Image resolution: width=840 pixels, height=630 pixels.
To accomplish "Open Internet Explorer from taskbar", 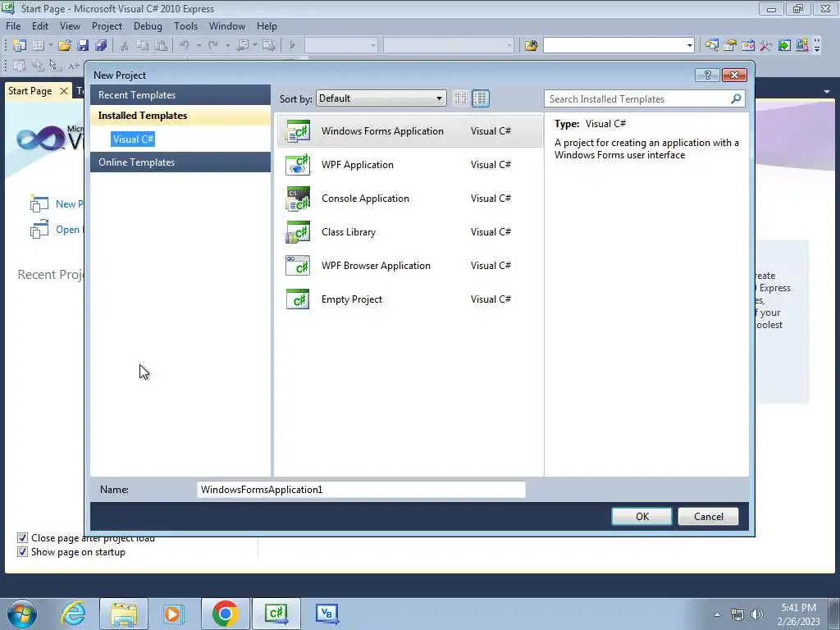I will (x=73, y=614).
